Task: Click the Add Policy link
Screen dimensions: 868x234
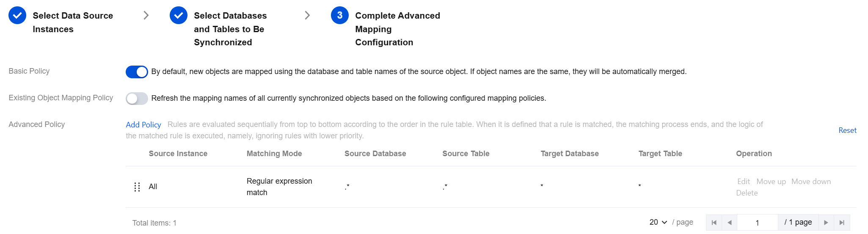Action: coord(143,125)
